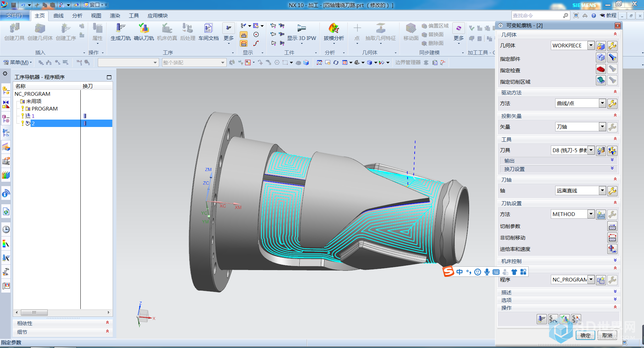Image resolution: width=644 pixels, height=348 pixels.
Task: Switch to the 渲染 ribbon tab
Action: pos(115,16)
